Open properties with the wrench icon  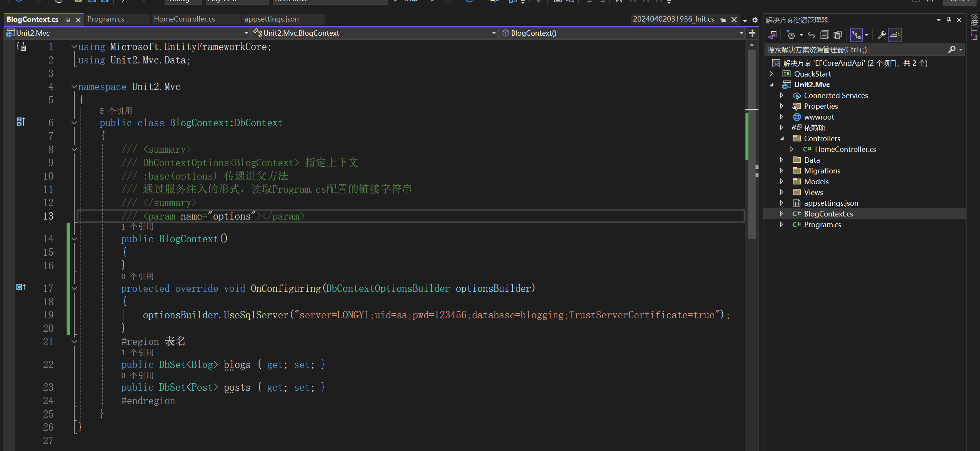pyautogui.click(x=882, y=35)
